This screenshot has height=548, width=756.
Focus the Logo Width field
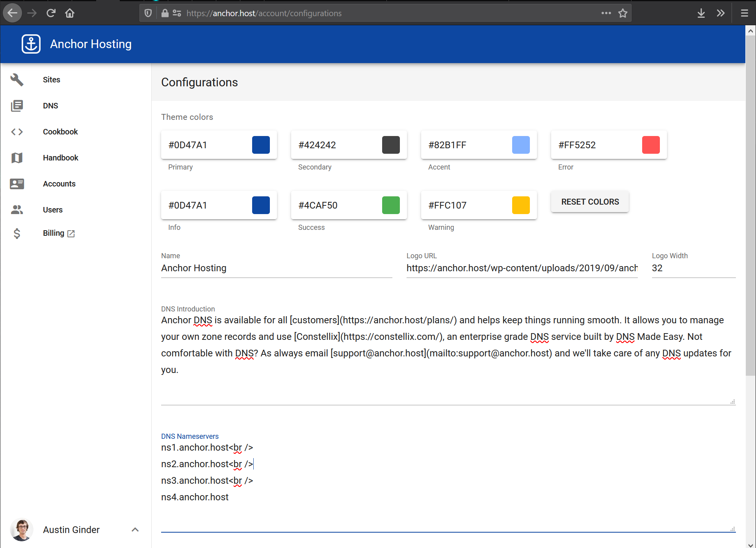(x=694, y=268)
